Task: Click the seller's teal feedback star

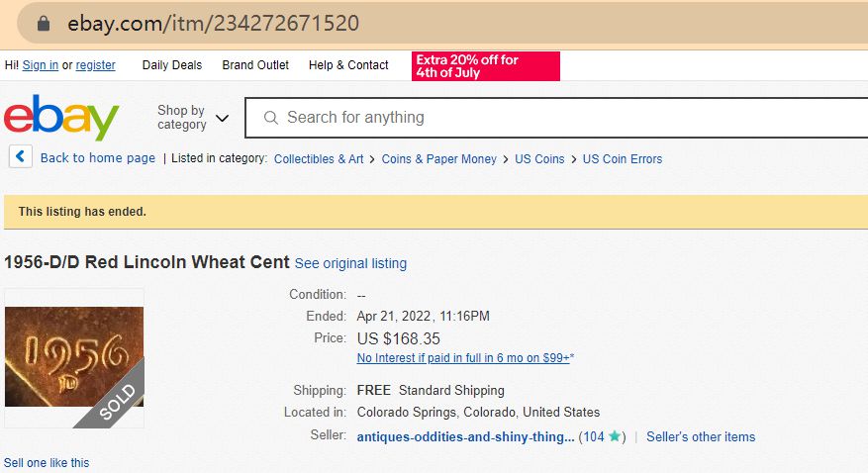Action: pos(614,436)
